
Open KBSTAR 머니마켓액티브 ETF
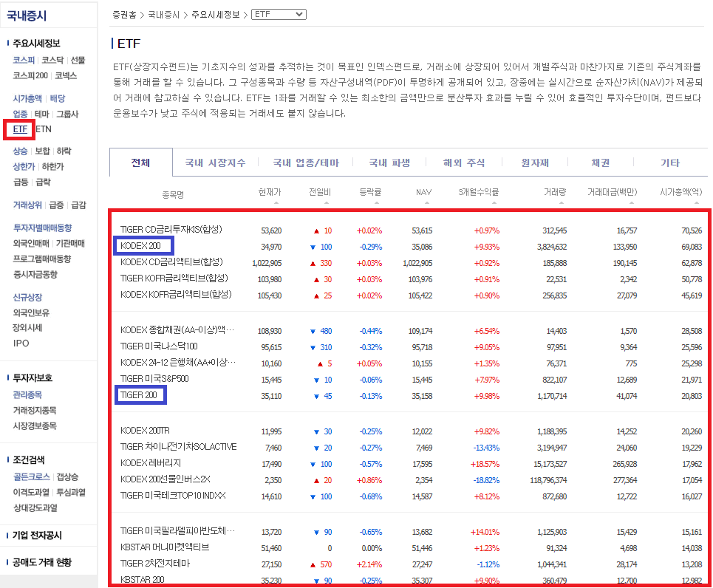coord(165,547)
